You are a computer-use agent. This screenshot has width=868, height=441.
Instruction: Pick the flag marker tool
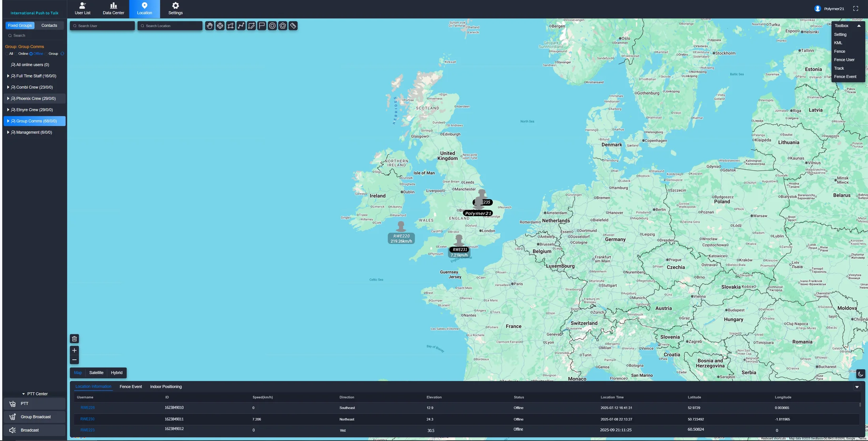(262, 26)
